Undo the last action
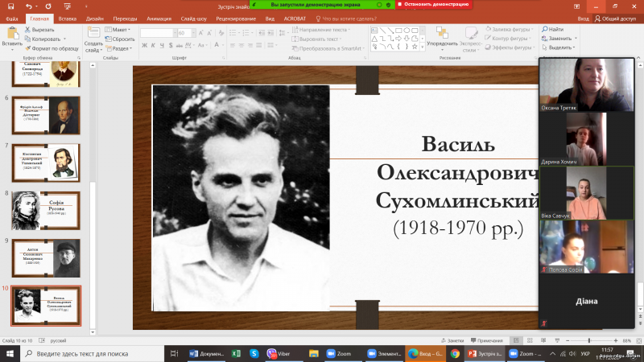The image size is (644, 362). (28, 6)
